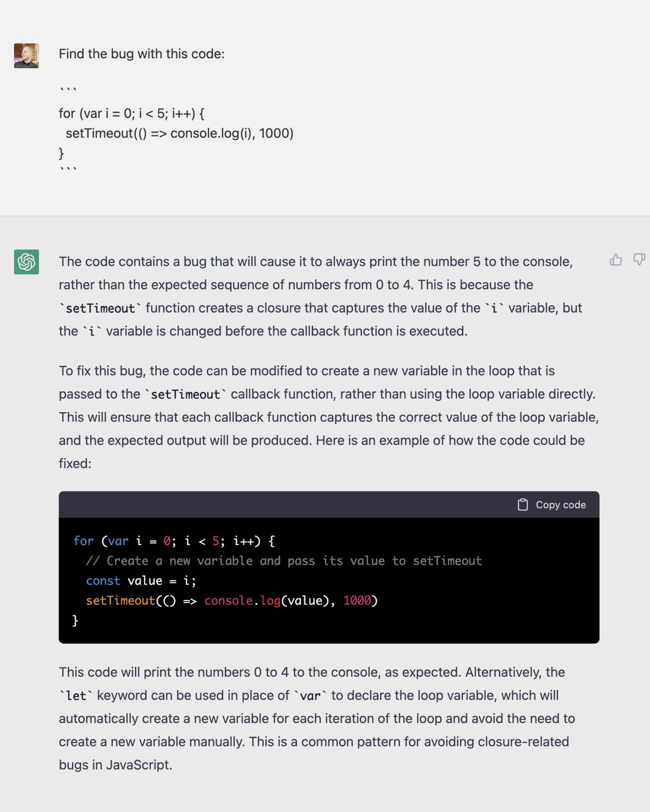Click the inline `let` keyword in the response
This screenshot has width=650, height=812.
[x=76, y=696]
